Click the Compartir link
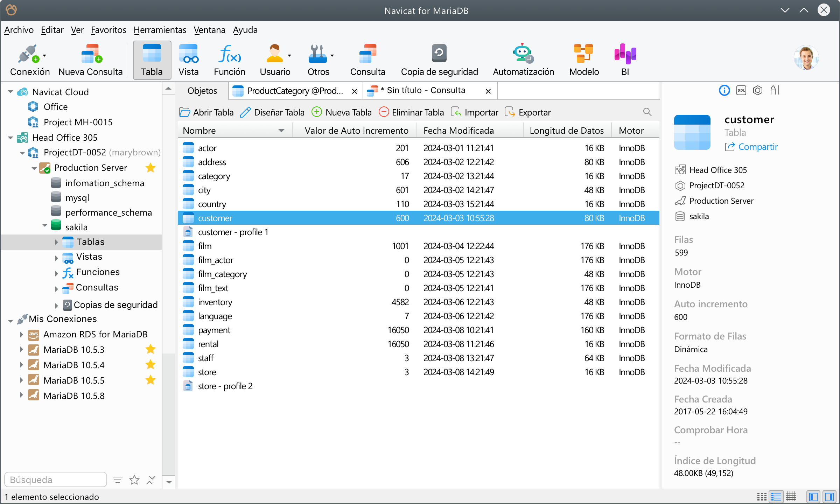Screen dimensions: 840x504 tap(751, 147)
